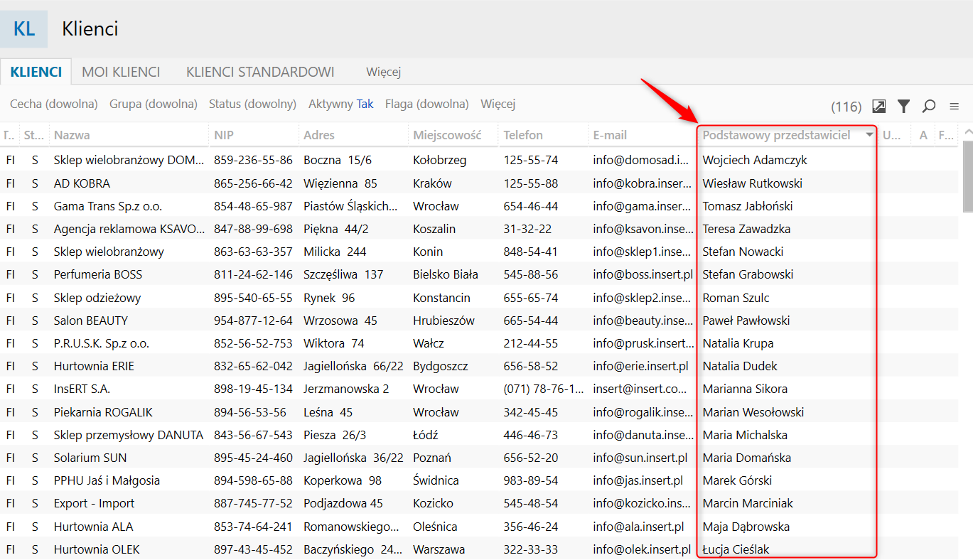Open the Cecha (dowolna) filter
This screenshot has width=973, height=560.
54,104
